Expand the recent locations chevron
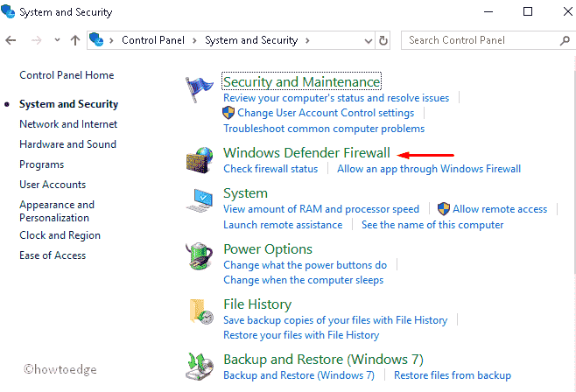This screenshot has width=576, height=392. coord(55,40)
